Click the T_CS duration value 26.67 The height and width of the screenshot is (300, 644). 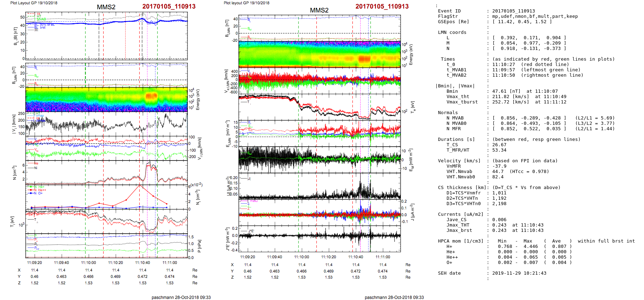click(x=499, y=145)
